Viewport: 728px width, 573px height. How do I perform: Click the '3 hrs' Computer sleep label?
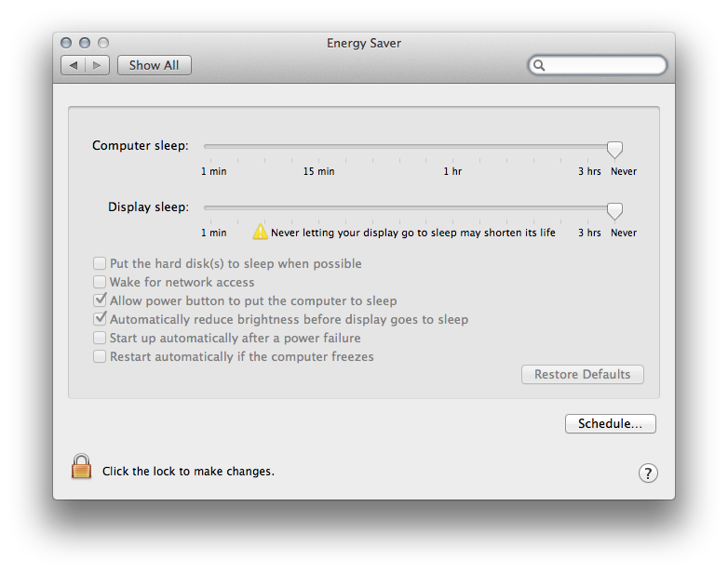point(589,172)
